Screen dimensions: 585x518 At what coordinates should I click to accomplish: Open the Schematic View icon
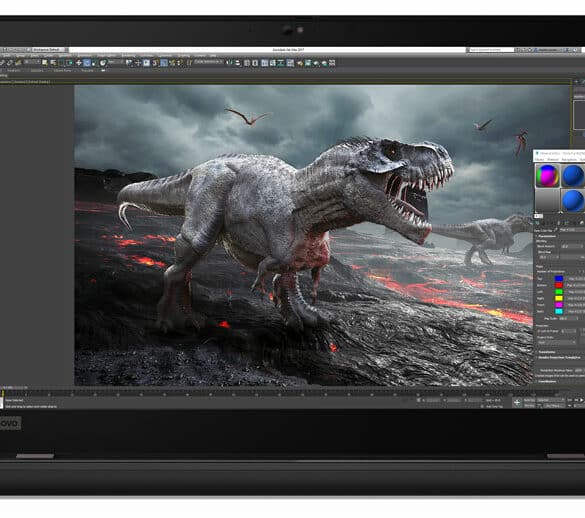281,62
